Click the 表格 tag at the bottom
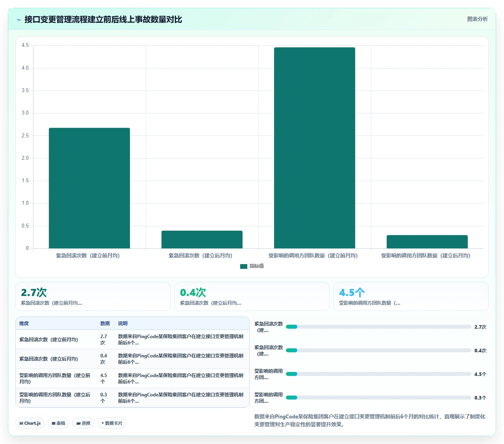The height and width of the screenshot is (444, 504). [x=58, y=423]
